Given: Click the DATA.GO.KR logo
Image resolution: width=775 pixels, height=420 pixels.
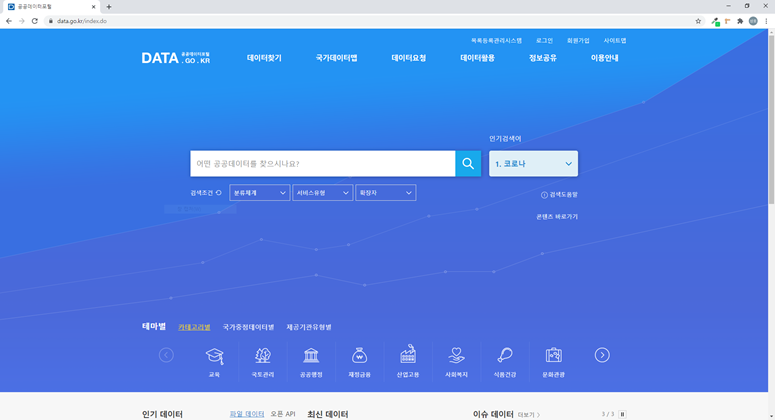Looking at the screenshot, I should pyautogui.click(x=175, y=58).
